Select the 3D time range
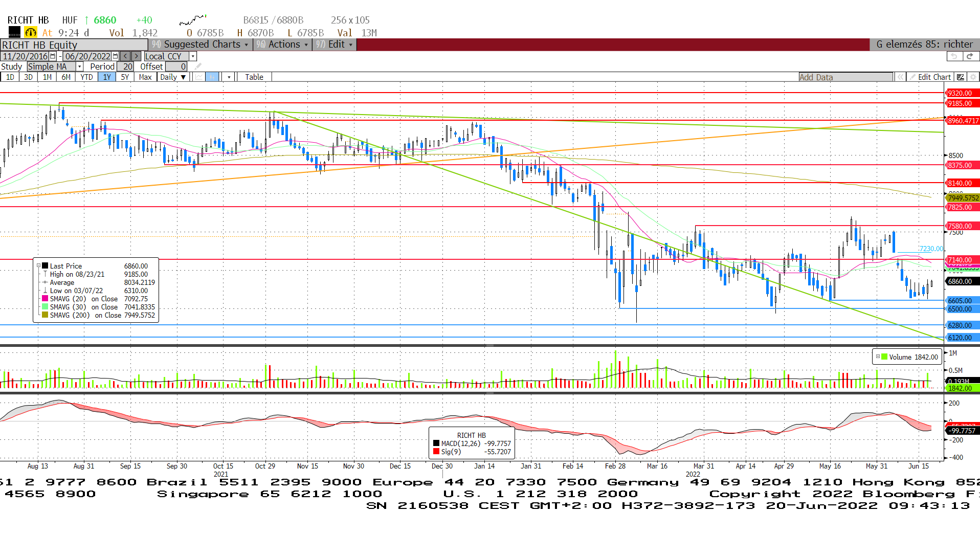 [x=28, y=77]
